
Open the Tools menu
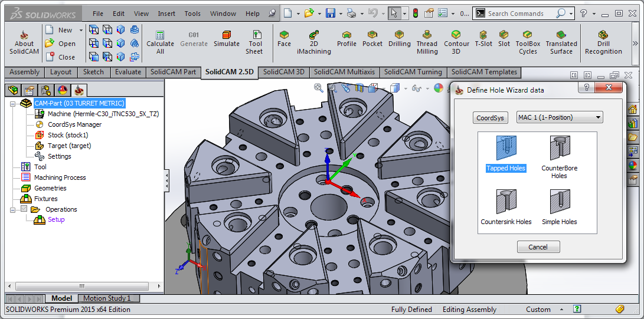click(x=192, y=14)
